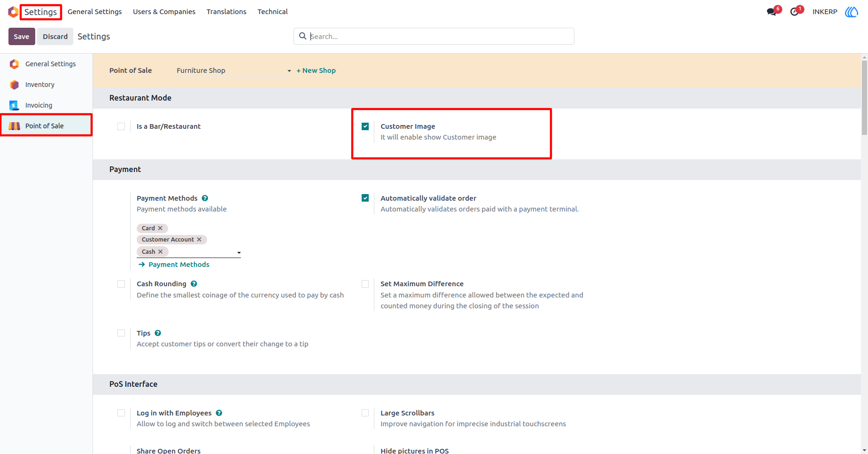Viewport: 868px width, 454px height.
Task: Open the activities clock icon
Action: [794, 12]
